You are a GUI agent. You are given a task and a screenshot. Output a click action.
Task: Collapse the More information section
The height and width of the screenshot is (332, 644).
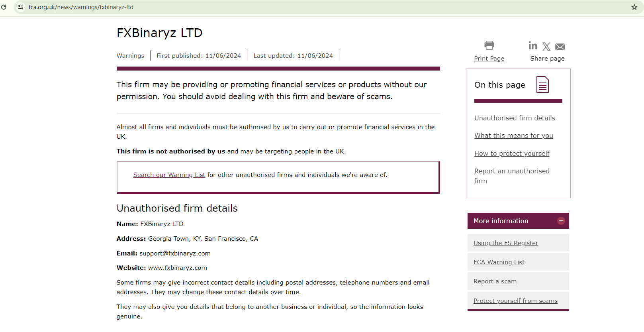561,221
